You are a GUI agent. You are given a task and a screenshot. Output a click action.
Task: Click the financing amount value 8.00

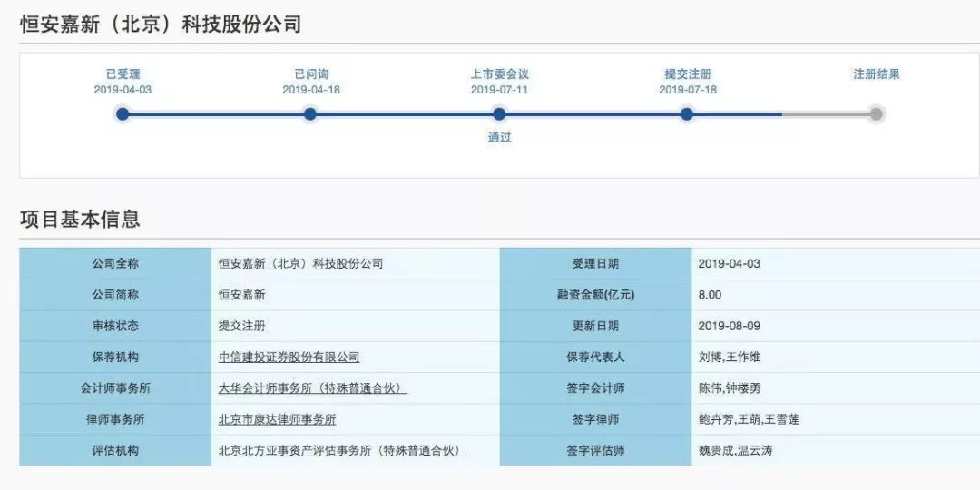[710, 295]
